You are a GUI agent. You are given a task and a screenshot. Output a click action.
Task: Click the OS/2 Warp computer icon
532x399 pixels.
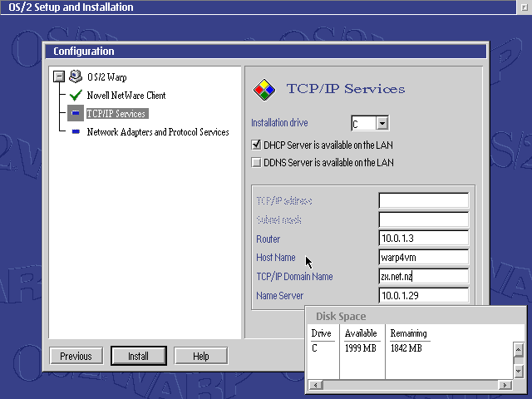click(76, 76)
